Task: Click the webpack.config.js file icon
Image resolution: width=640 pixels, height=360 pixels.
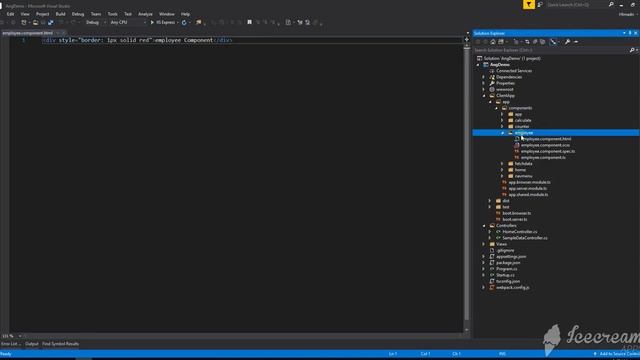Action: click(492, 288)
